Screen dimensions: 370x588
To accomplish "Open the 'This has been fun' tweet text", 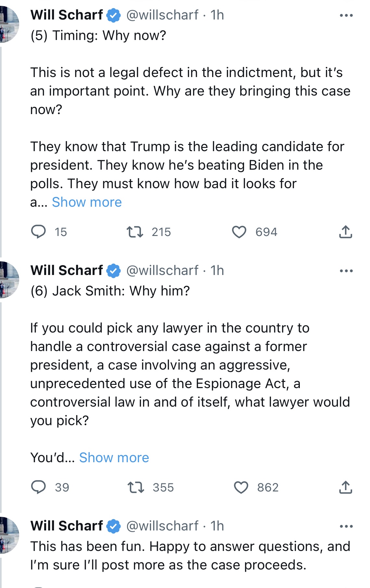I will (190, 556).
